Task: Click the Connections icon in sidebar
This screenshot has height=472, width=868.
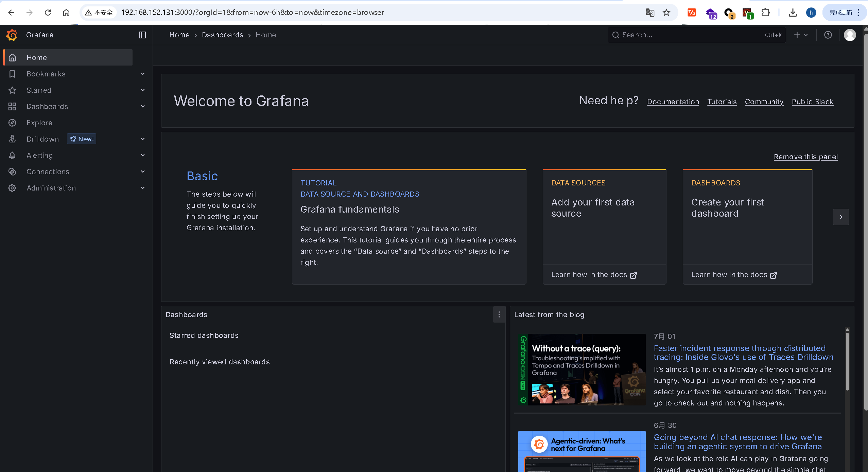Action: click(x=12, y=171)
